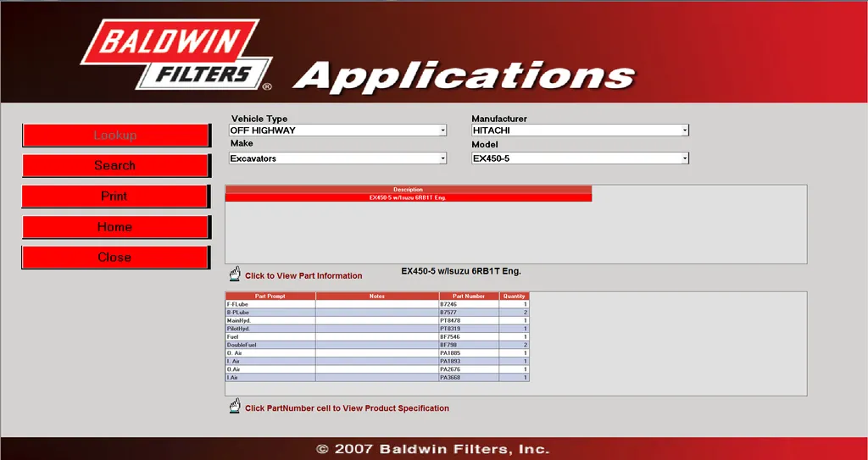Go to the Home screen

[x=115, y=227]
